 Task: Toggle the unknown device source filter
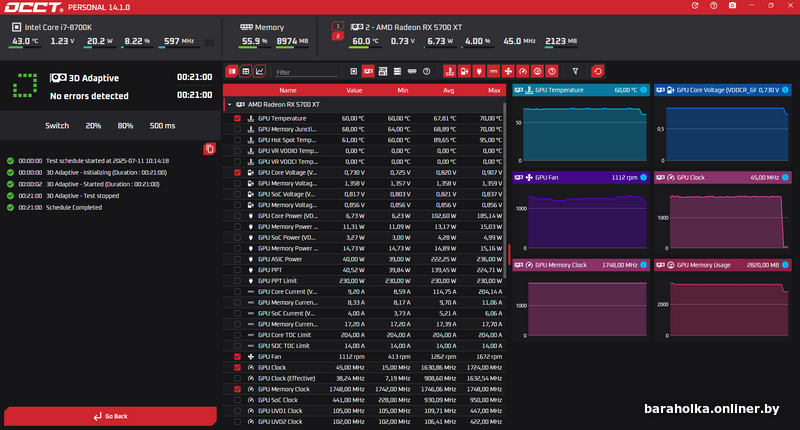(427, 71)
